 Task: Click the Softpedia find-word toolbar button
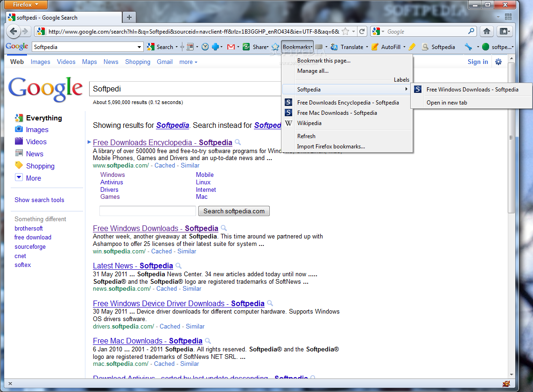click(x=439, y=47)
